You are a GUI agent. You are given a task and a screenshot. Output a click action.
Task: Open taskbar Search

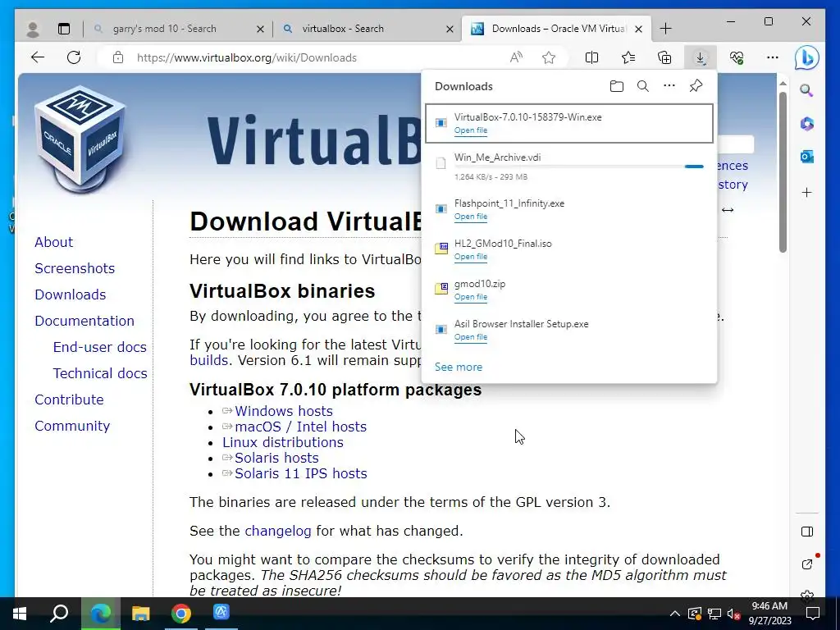pos(59,614)
